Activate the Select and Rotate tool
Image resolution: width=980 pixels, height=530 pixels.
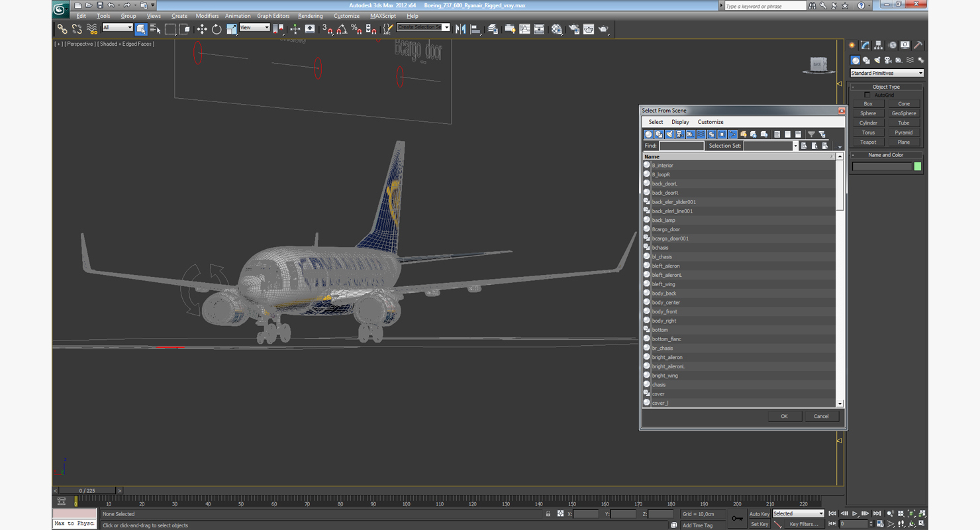click(217, 29)
